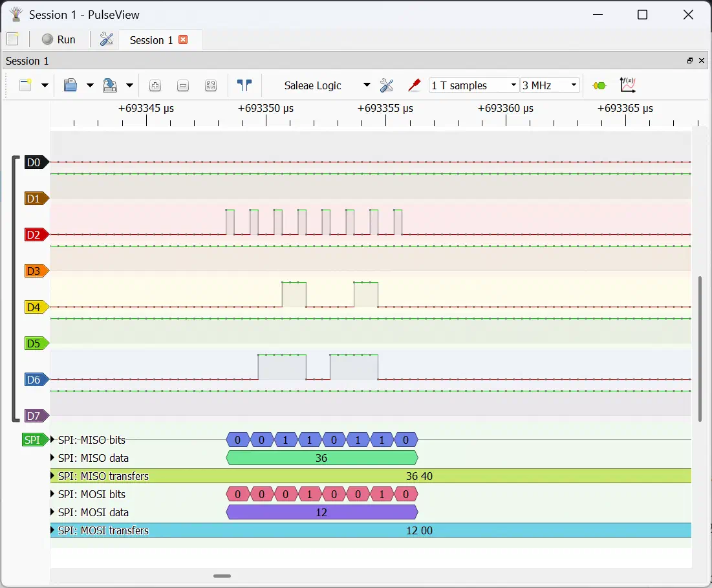Click the MOSI data value 12
This screenshot has height=588, width=712.
pos(321,512)
